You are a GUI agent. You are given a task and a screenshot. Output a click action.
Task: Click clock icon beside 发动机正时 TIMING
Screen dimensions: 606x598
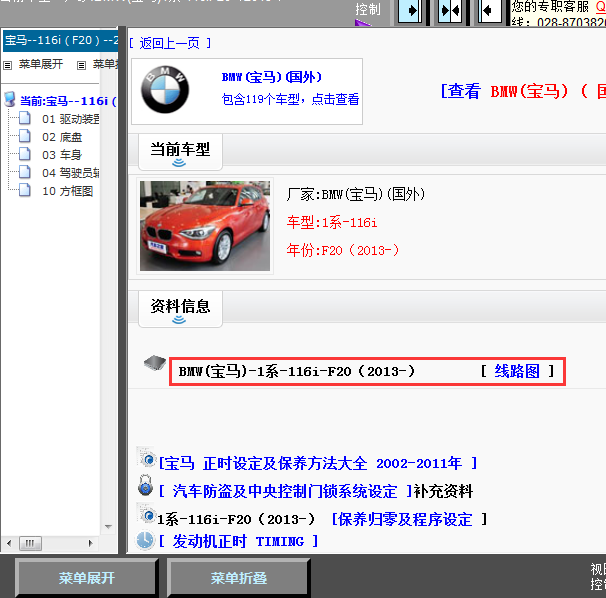pos(146,540)
